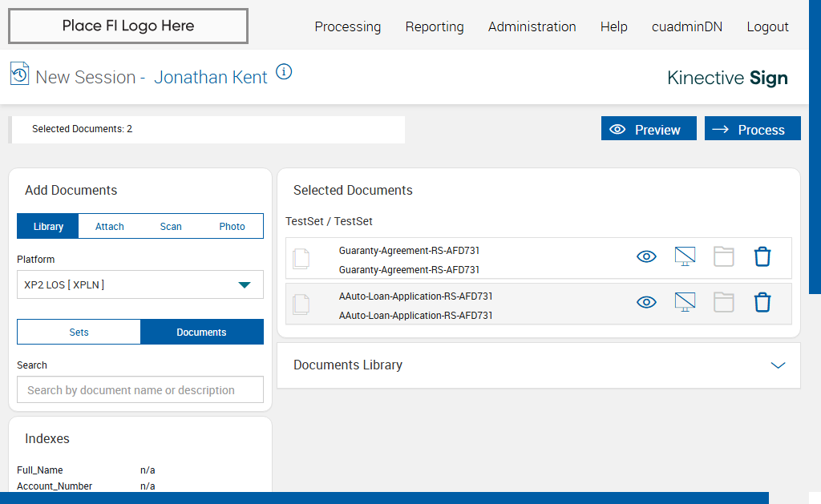Switch to the Scan tab
Image resolution: width=821 pixels, height=504 pixels.
(171, 226)
